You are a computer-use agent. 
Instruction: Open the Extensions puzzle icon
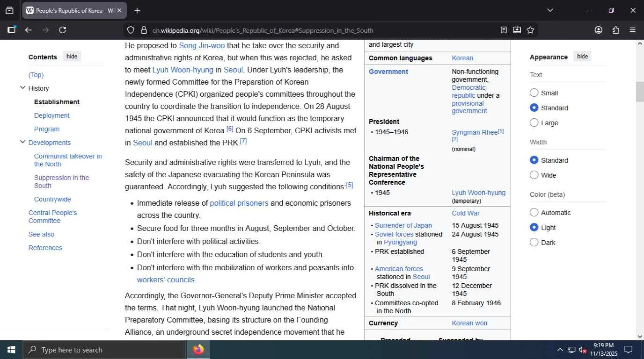click(615, 30)
